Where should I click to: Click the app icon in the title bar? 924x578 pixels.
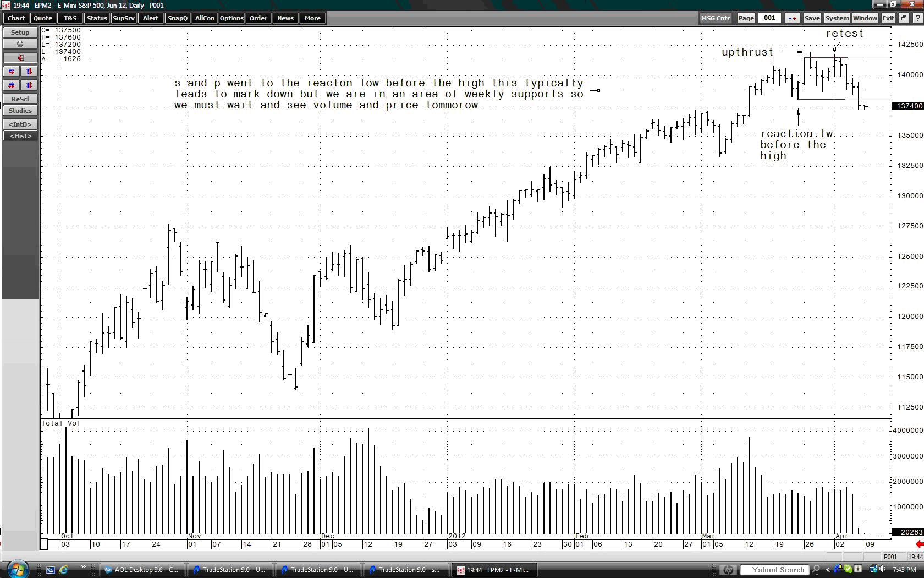5,5
